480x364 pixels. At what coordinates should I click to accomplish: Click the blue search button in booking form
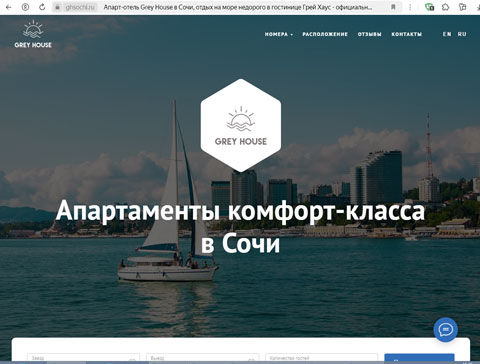point(419,358)
